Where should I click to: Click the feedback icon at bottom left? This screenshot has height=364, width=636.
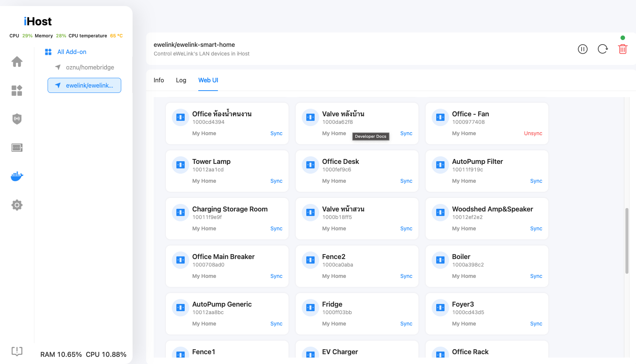click(17, 352)
